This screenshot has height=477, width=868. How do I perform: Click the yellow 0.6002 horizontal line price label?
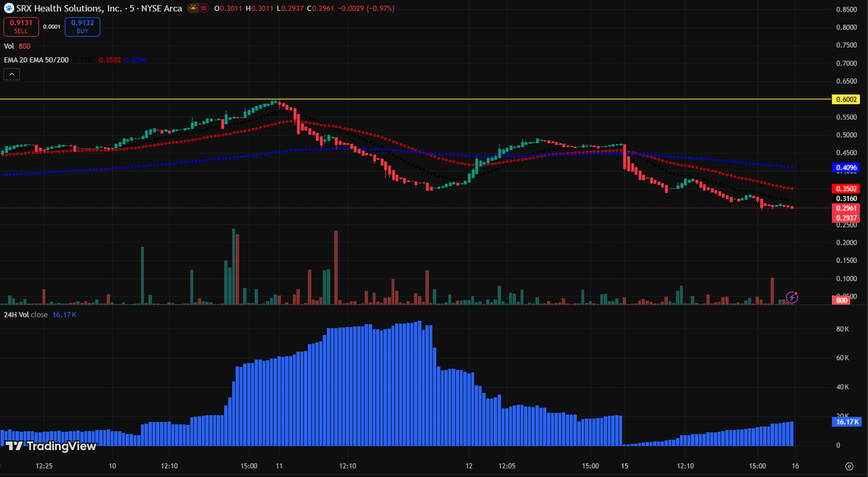coord(846,99)
